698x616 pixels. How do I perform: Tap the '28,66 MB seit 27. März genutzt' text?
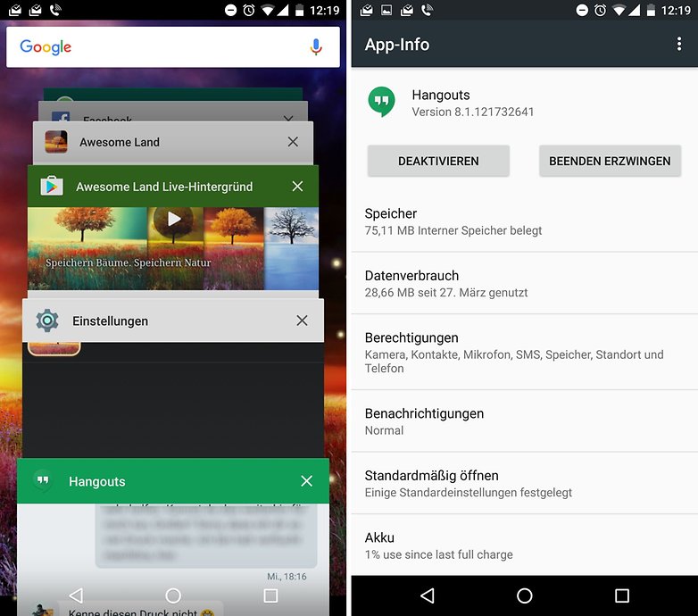pyautogui.click(x=446, y=293)
